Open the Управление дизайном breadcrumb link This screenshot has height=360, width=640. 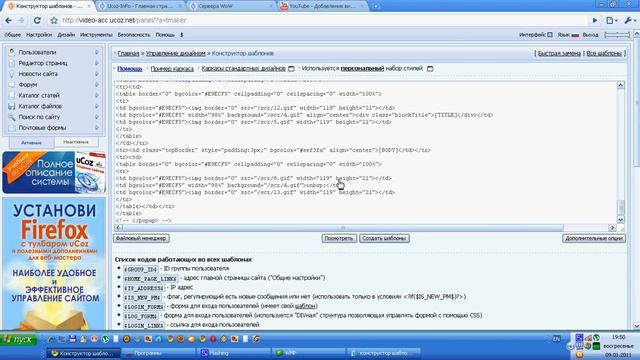[176, 53]
